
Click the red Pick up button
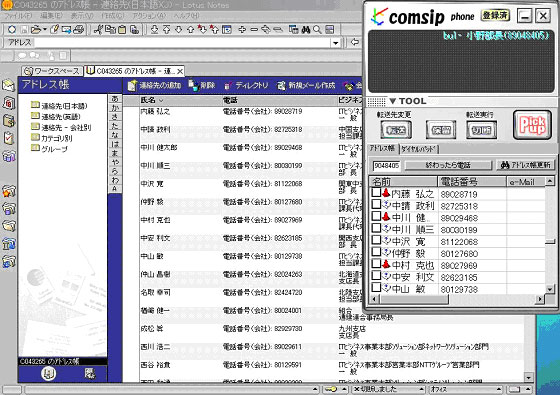click(532, 125)
